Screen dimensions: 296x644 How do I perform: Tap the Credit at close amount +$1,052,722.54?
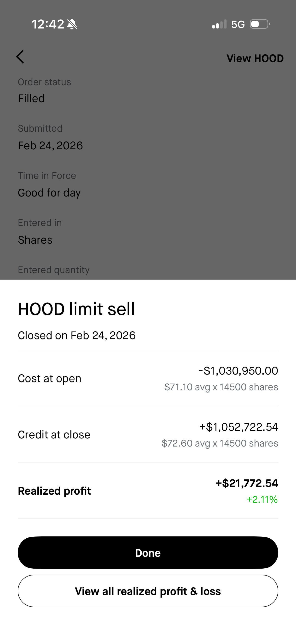(239, 427)
